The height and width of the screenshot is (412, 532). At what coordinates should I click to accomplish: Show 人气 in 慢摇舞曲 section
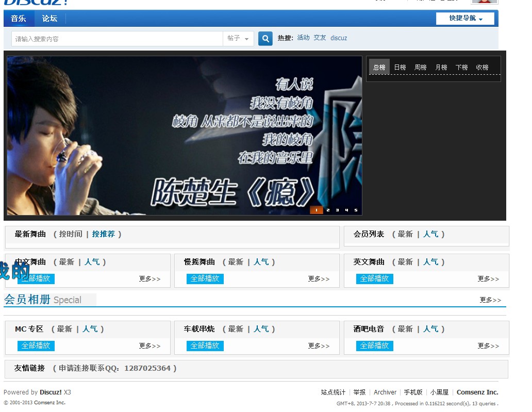pyautogui.click(x=261, y=261)
